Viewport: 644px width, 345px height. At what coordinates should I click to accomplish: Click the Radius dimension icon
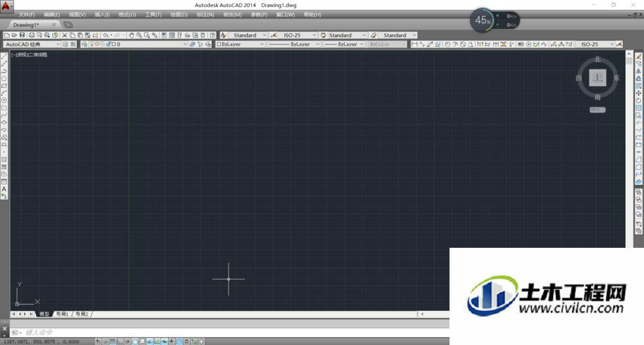pyautogui.click(x=448, y=44)
